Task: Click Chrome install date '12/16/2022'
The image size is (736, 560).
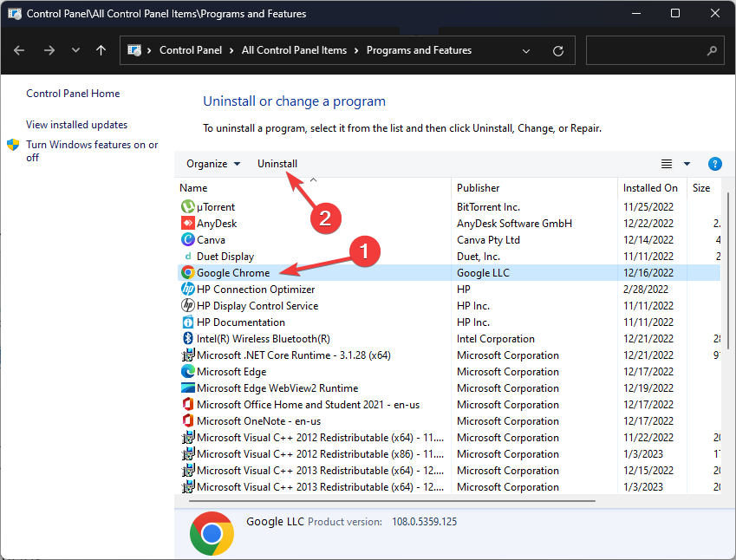Action: click(648, 273)
